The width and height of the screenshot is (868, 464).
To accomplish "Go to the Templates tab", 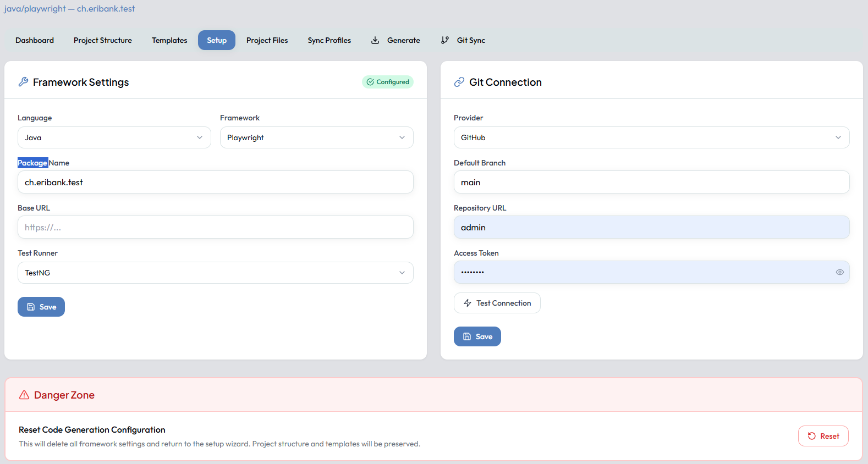I will [x=169, y=40].
